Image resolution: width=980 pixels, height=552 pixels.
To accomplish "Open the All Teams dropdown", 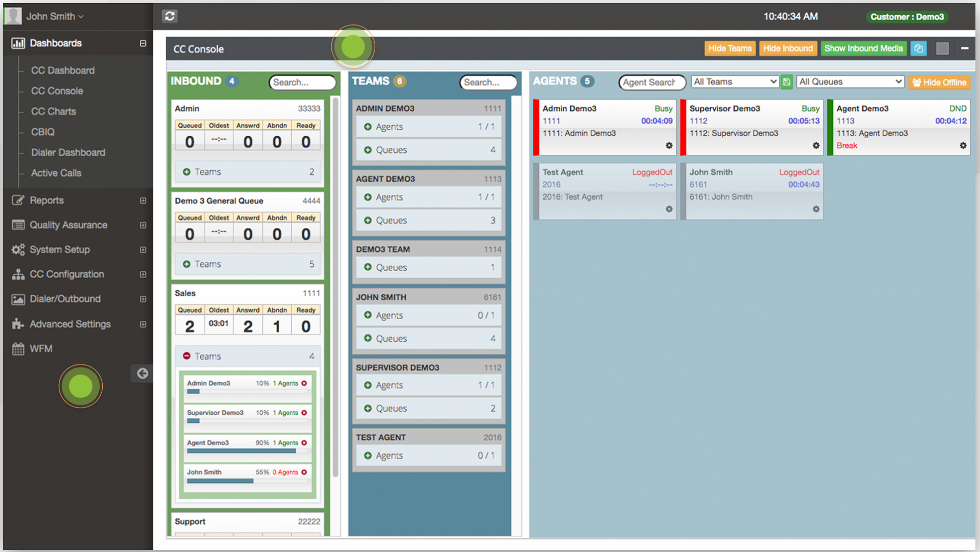I will click(x=734, y=82).
